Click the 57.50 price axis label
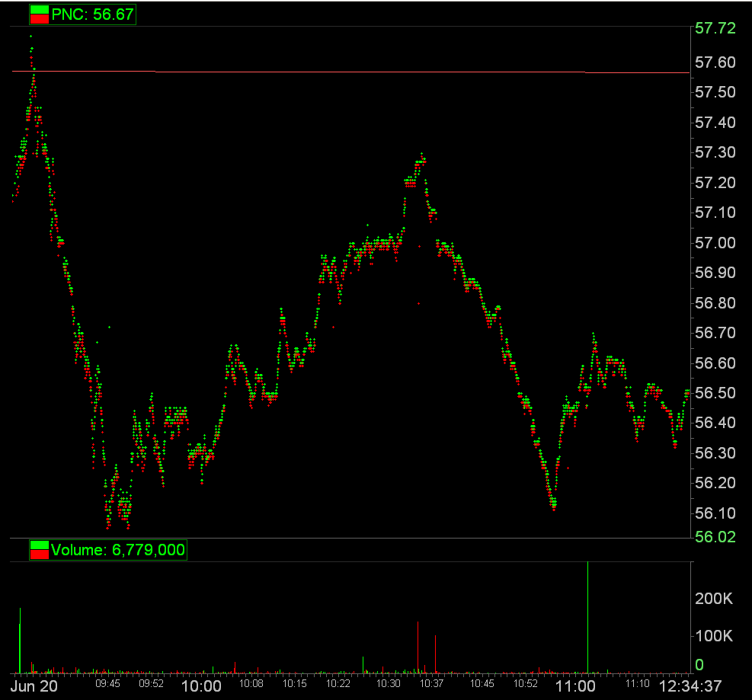The image size is (752, 700). [715, 92]
